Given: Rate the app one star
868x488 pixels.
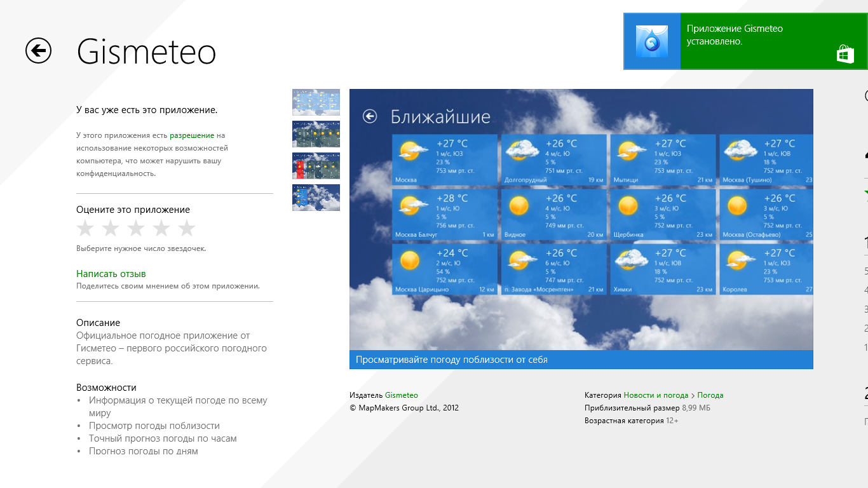Looking at the screenshot, I should (85, 228).
